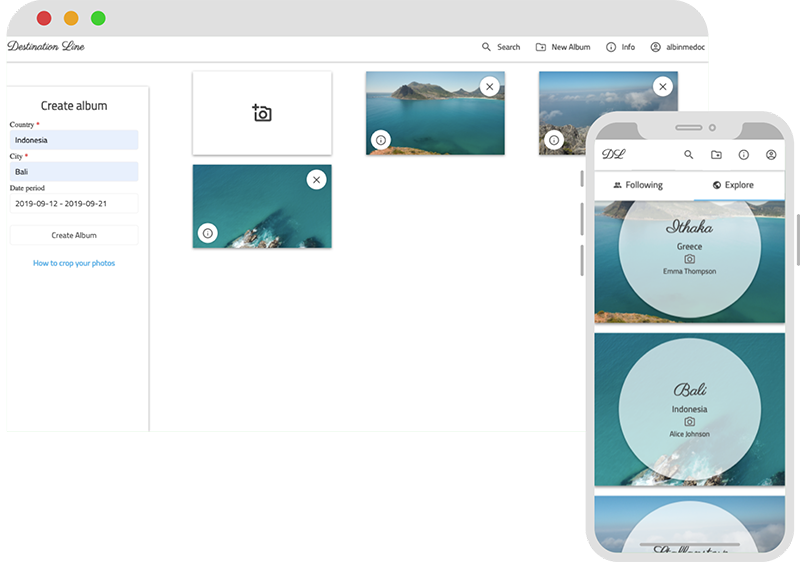Switch to the Explore tab
Image resolution: width=800 pixels, height=562 pixels.
tap(733, 185)
